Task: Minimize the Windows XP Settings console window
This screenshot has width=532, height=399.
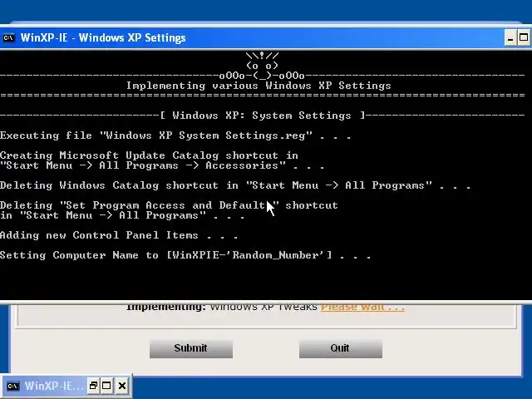Action: coord(510,37)
